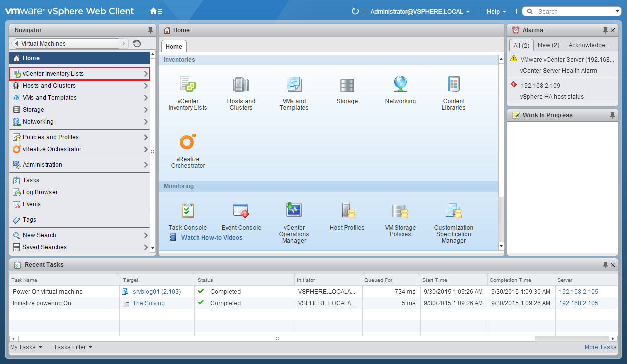Select the Home tab
The width and height of the screenshot is (627, 364).
coord(174,47)
